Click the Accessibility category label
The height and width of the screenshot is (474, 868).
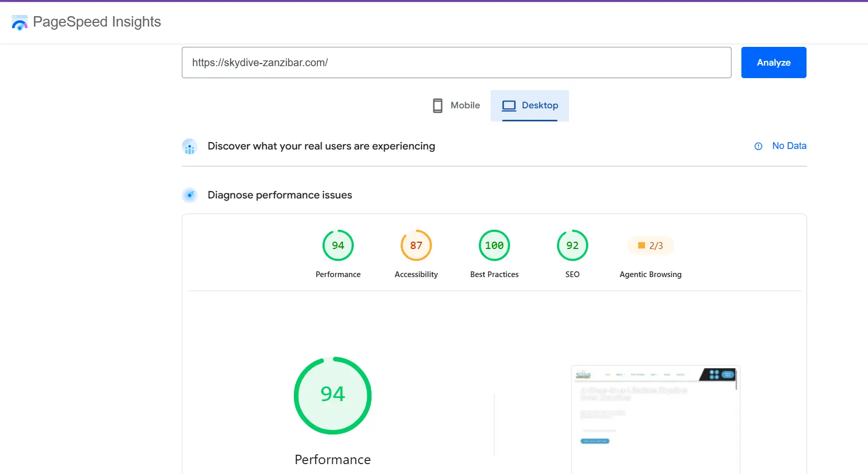point(416,275)
